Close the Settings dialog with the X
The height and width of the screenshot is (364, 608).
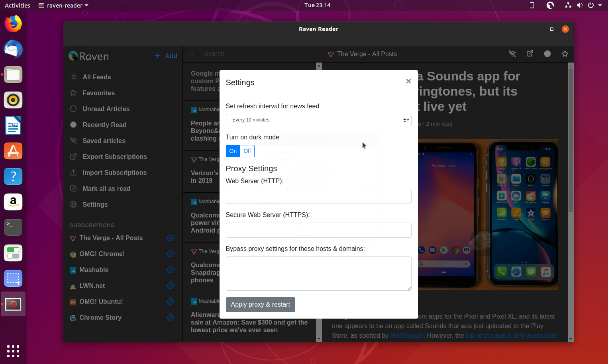pos(408,81)
